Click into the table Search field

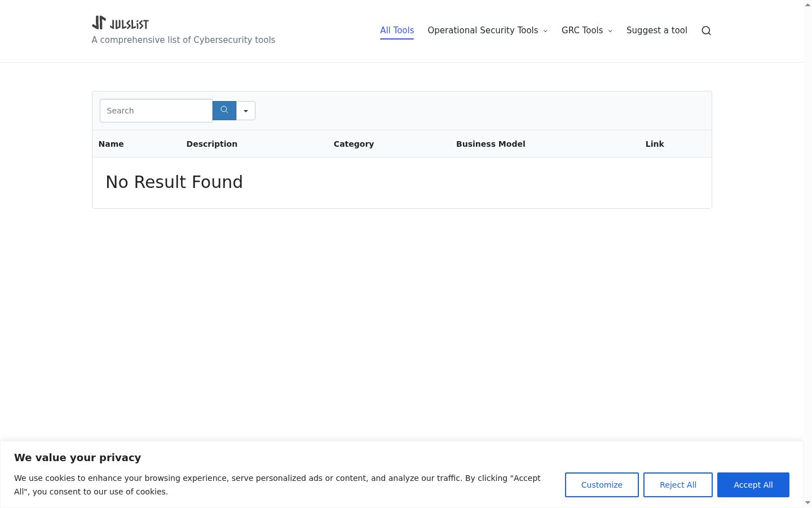(156, 111)
